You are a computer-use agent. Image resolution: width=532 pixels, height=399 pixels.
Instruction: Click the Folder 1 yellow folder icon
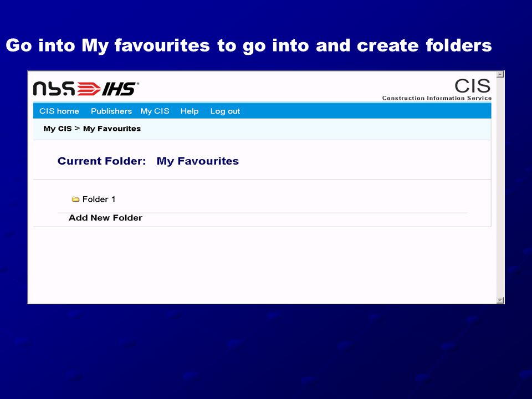(x=75, y=199)
